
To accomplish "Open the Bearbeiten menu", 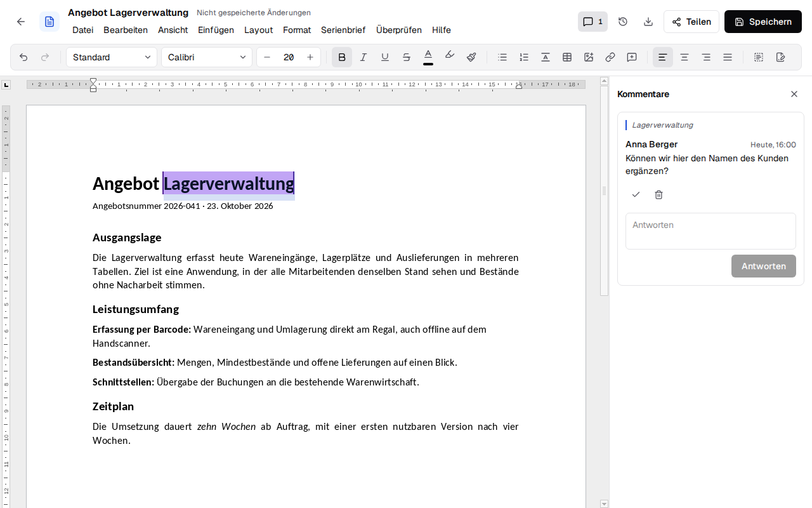I will coord(126,30).
